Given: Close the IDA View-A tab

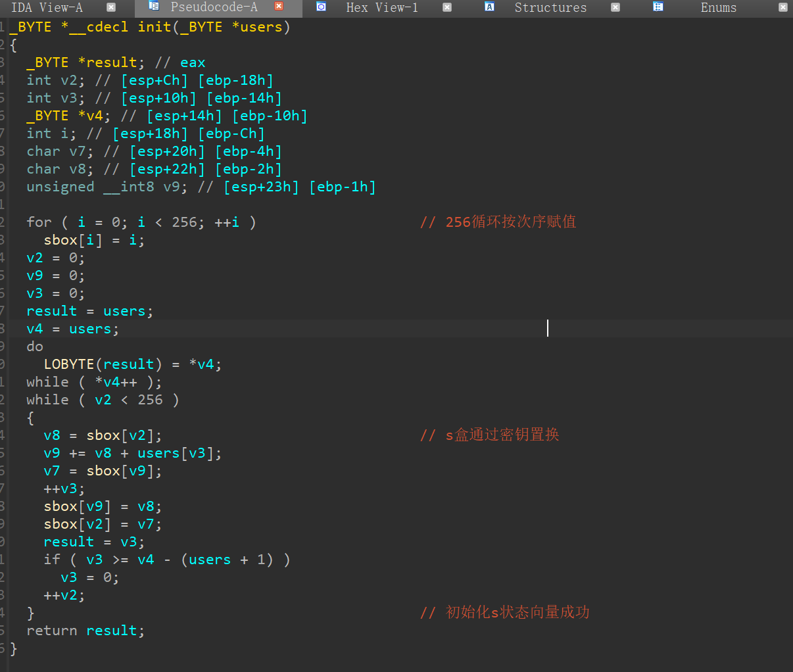Looking at the screenshot, I should (x=111, y=7).
